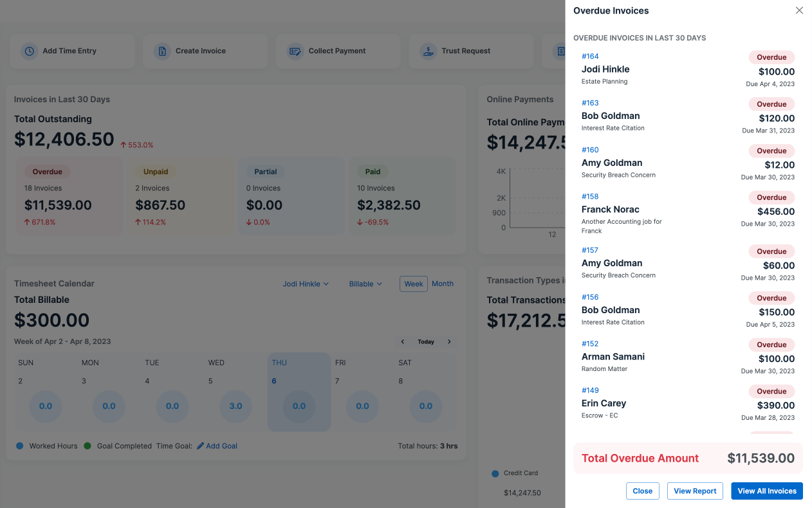
Task: Select the Overdue invoices card
Action: click(x=69, y=196)
